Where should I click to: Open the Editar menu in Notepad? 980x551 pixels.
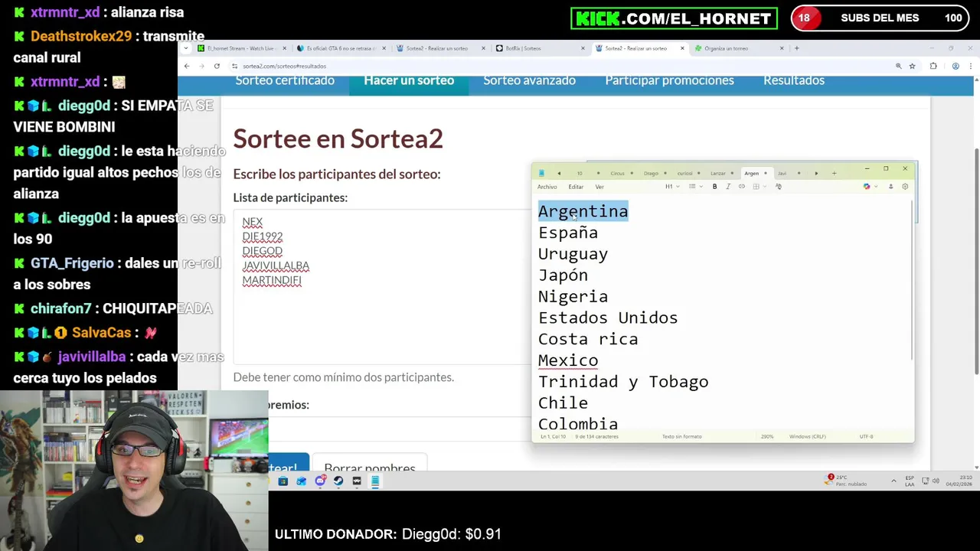[576, 187]
